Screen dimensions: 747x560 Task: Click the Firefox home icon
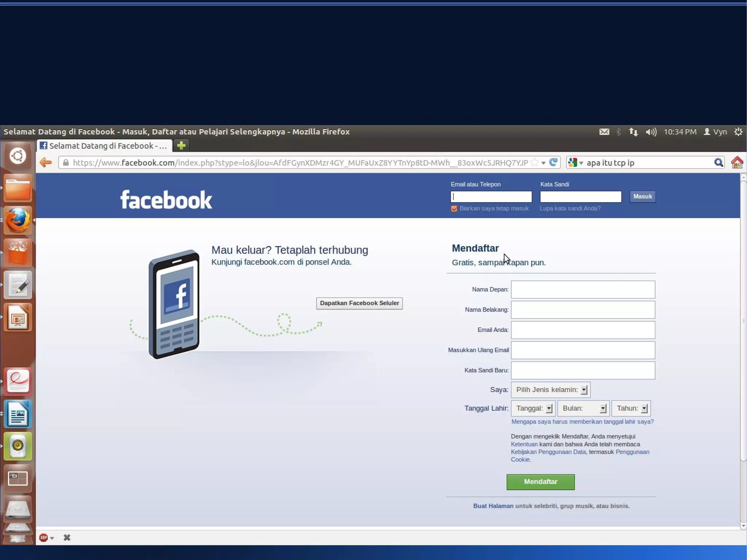click(737, 162)
